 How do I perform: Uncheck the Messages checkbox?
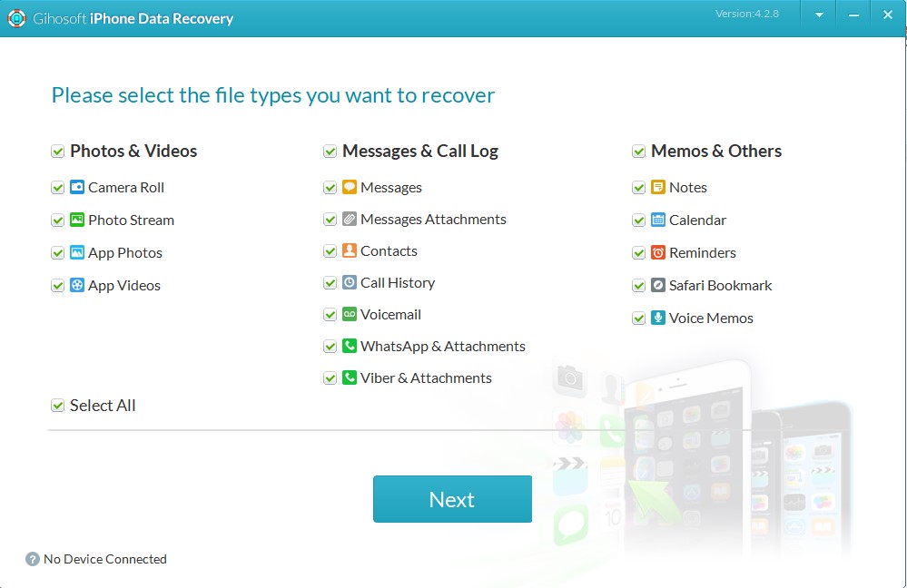[330, 187]
